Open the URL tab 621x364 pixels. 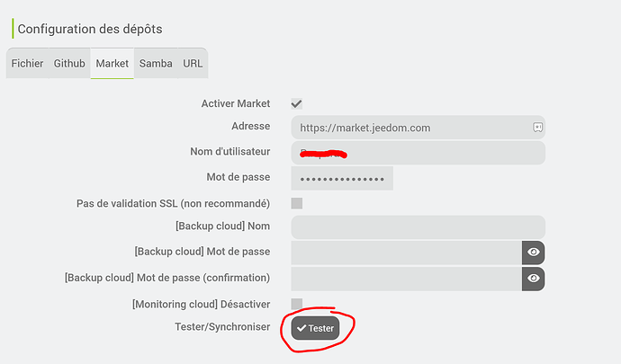(193, 64)
